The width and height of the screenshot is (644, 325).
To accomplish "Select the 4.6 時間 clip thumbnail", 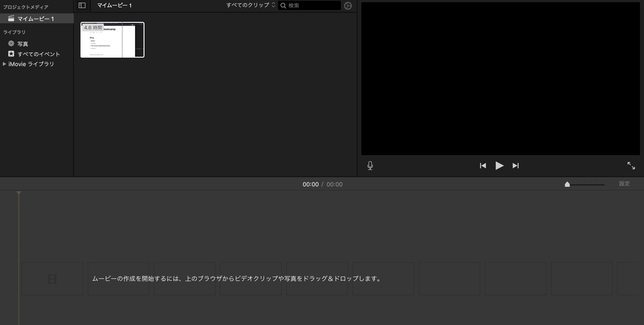I will [x=112, y=40].
